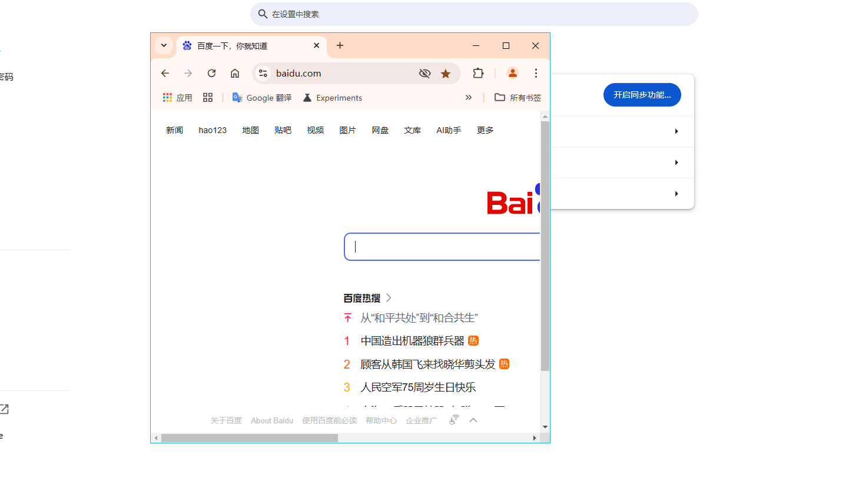Open Baidu 贴吧 link
Viewport: 859px width, 504px height.
click(x=283, y=130)
